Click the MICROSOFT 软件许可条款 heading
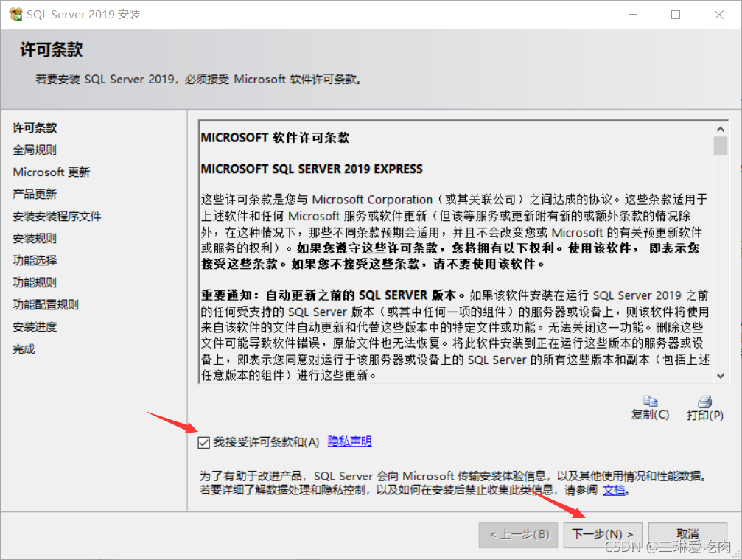The width and height of the screenshot is (742, 560). [x=275, y=138]
